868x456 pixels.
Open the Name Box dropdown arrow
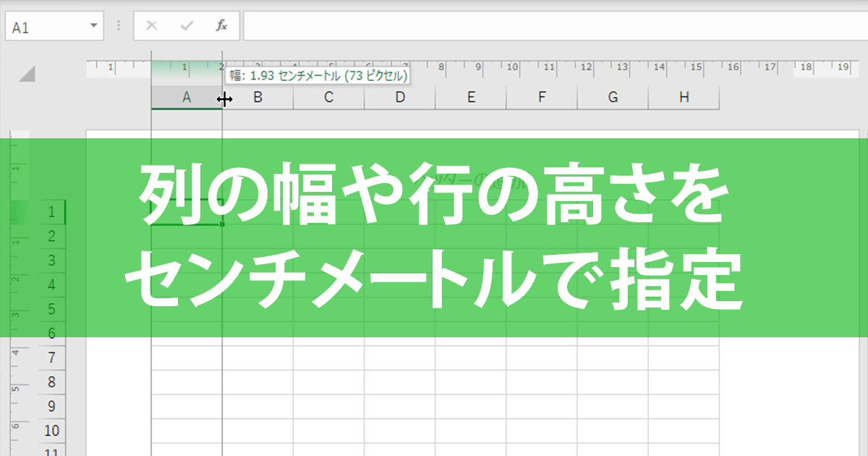point(93,26)
